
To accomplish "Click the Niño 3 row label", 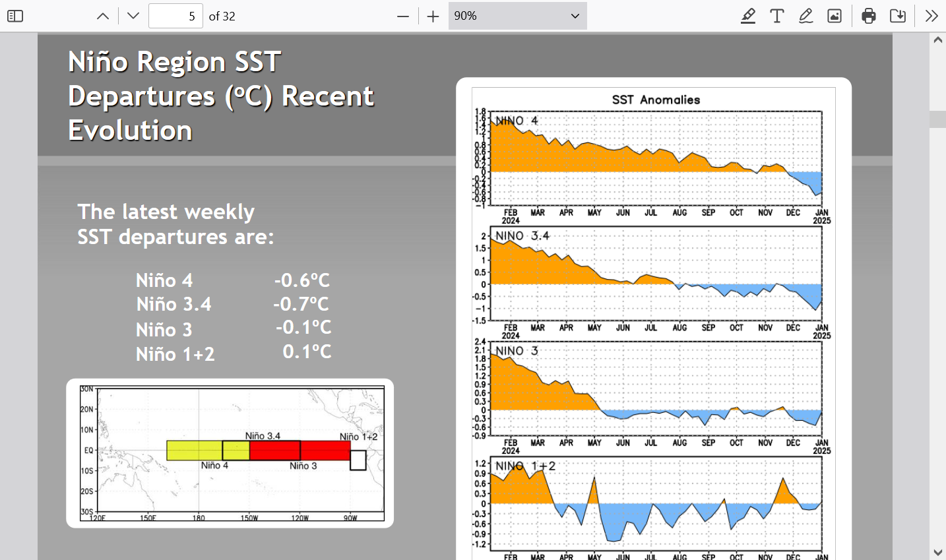I will click(x=164, y=329).
